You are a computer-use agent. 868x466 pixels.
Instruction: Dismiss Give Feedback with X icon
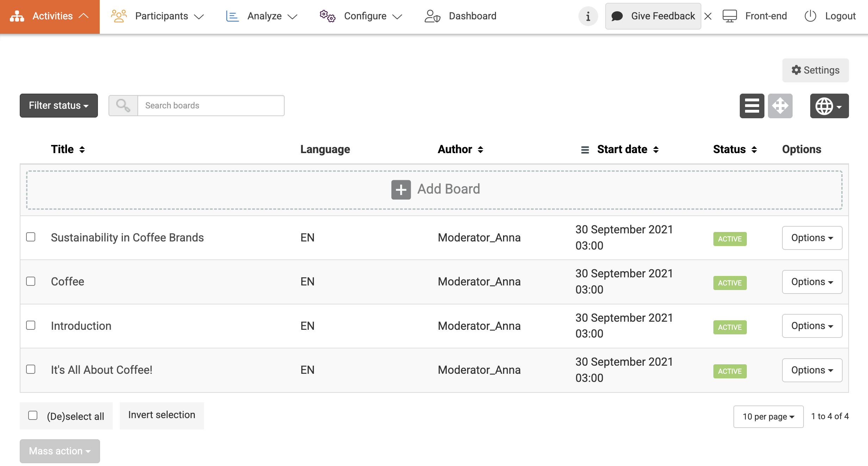point(708,16)
